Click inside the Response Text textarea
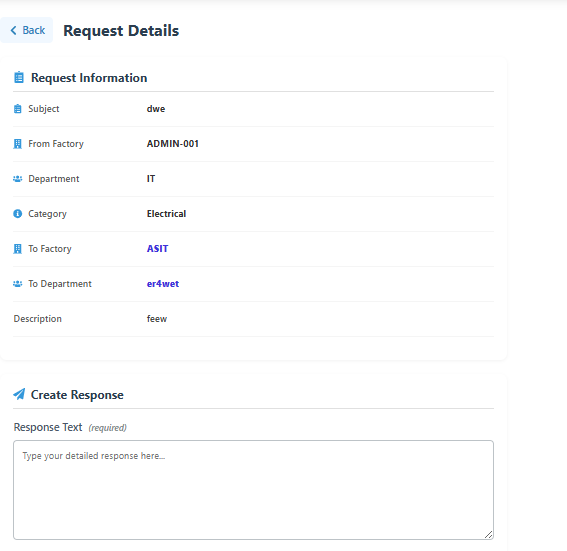567x551 pixels. [253, 490]
